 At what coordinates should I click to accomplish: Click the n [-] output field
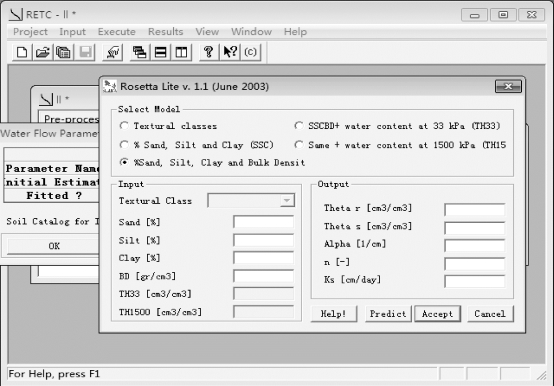(475, 264)
